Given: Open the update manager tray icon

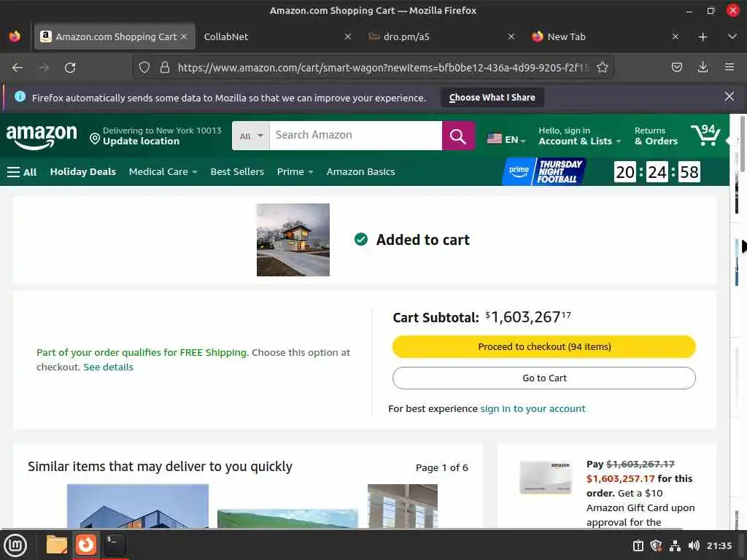Looking at the screenshot, I should [638, 545].
